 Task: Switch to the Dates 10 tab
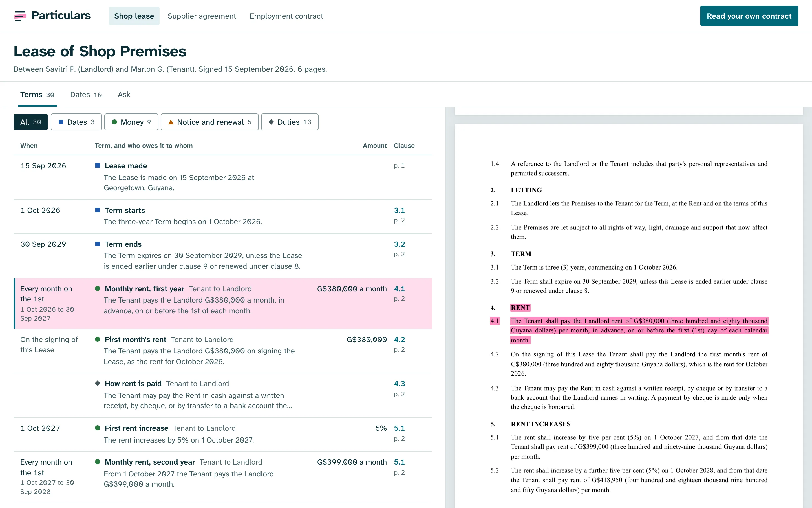pyautogui.click(x=86, y=95)
